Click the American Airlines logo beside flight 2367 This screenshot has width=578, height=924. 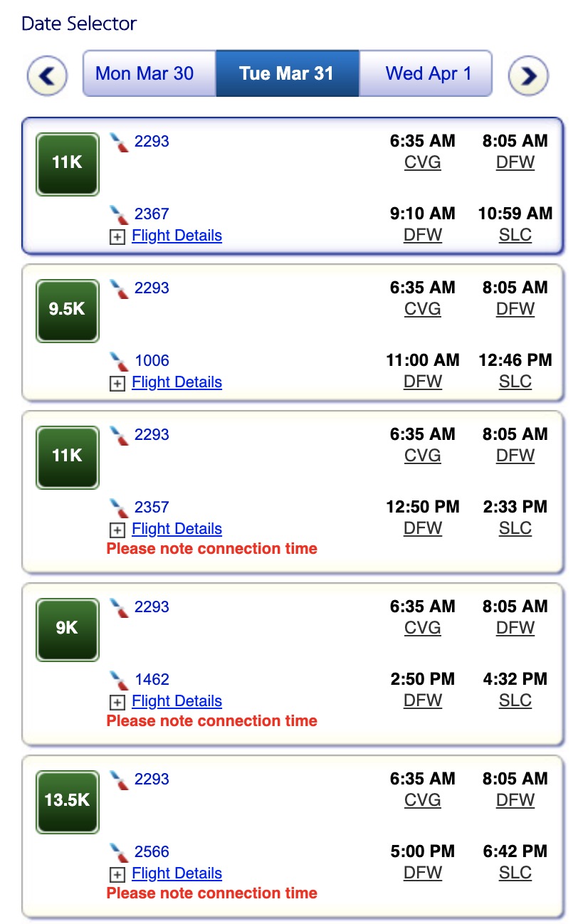tap(120, 214)
